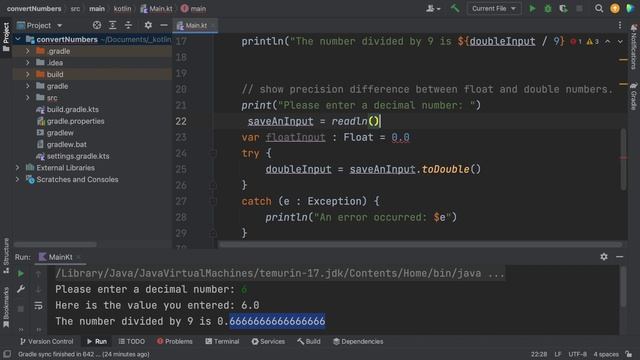Viewport: 640px width, 360px height.
Task: Collapse all items in Project panel
Action: (x=128, y=25)
